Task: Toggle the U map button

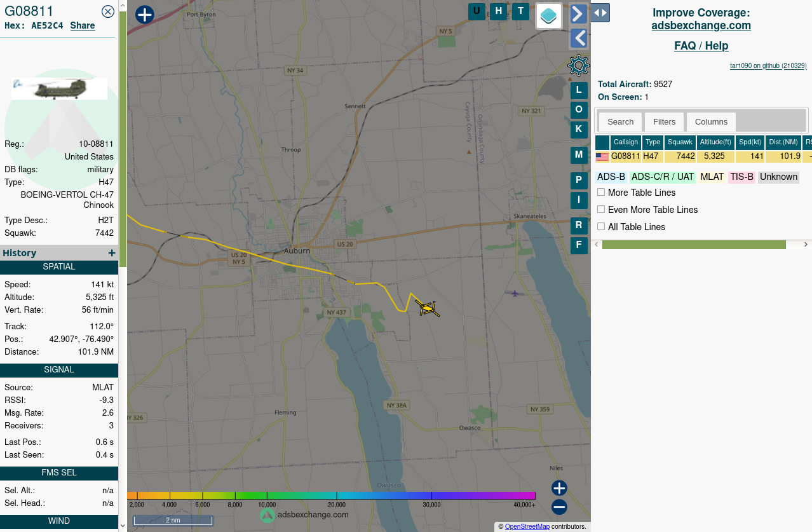Action: point(477,11)
